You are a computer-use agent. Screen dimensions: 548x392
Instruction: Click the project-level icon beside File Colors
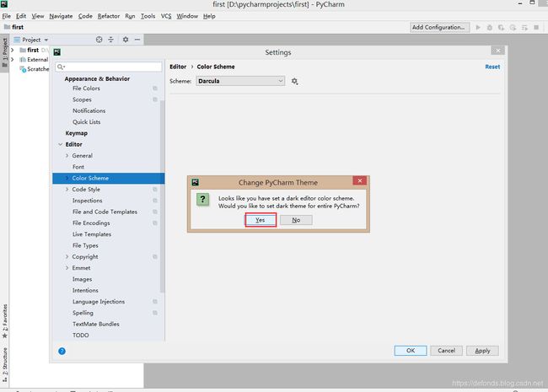pyautogui.click(x=155, y=89)
